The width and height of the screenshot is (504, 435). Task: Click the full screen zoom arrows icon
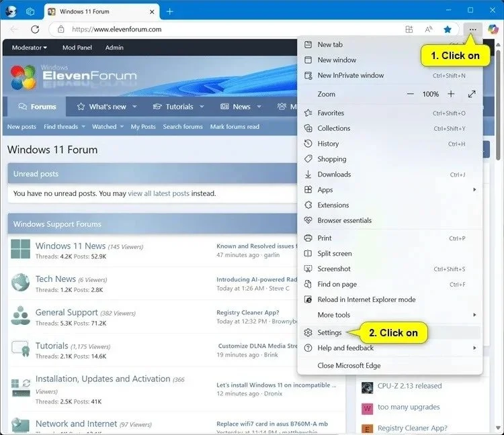[472, 94]
